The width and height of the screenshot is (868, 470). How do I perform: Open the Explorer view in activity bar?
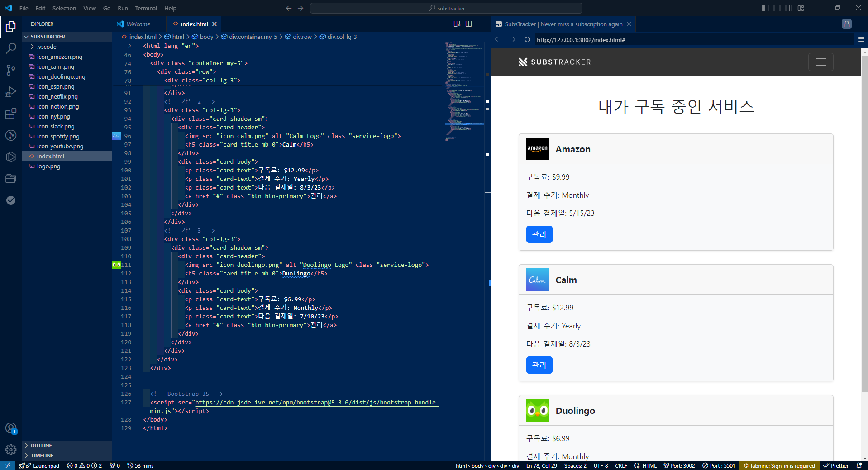(11, 27)
